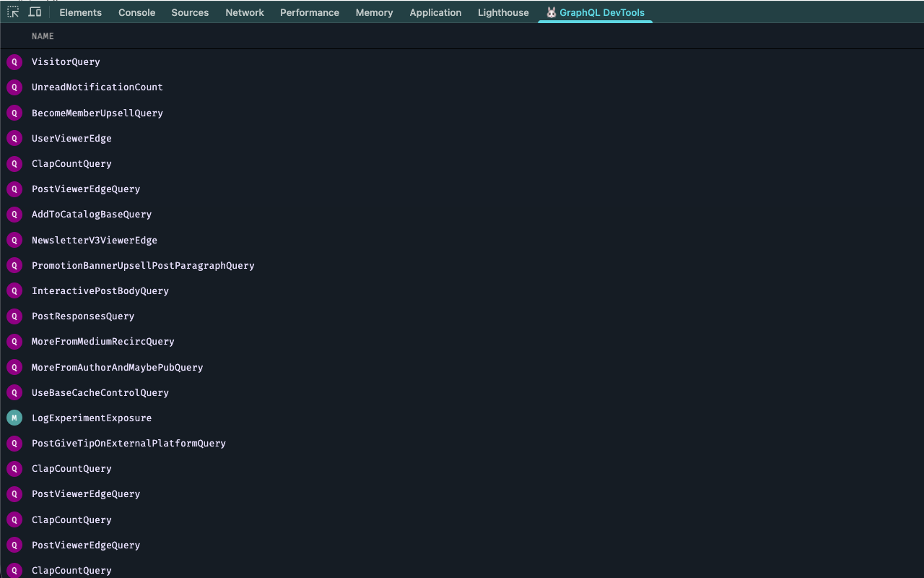Click the NAME column header
The image size is (924, 578).
click(x=43, y=36)
